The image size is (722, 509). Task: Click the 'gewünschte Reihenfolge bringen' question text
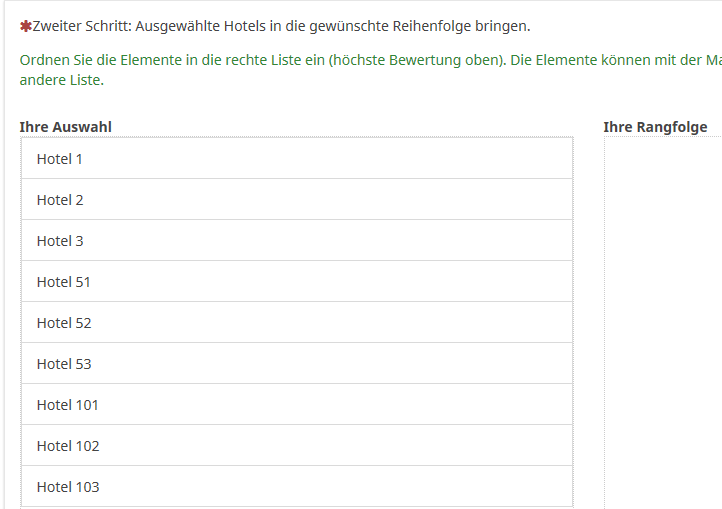point(428,26)
